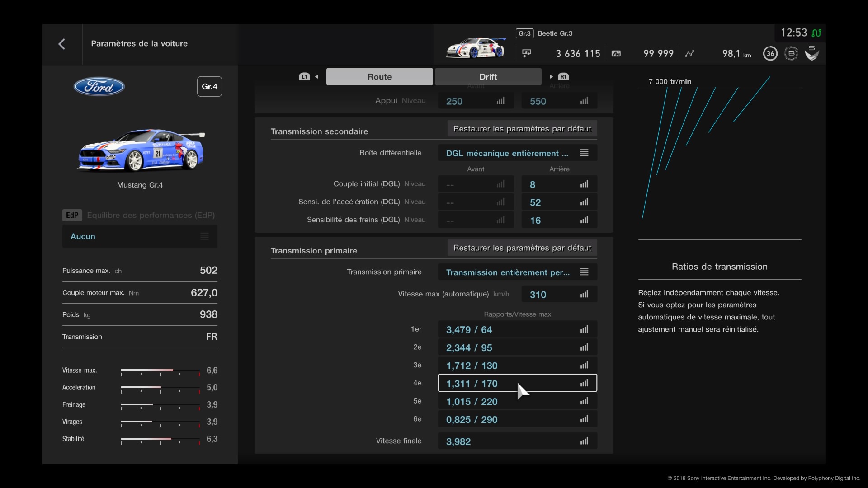Click the Couple moteur max. 627,0 value

(204, 293)
